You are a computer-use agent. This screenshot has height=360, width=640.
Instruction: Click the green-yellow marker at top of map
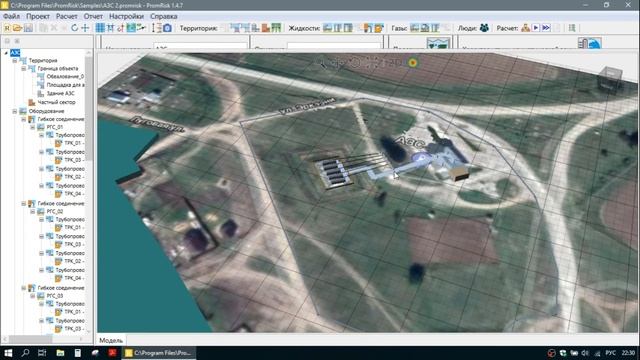413,63
